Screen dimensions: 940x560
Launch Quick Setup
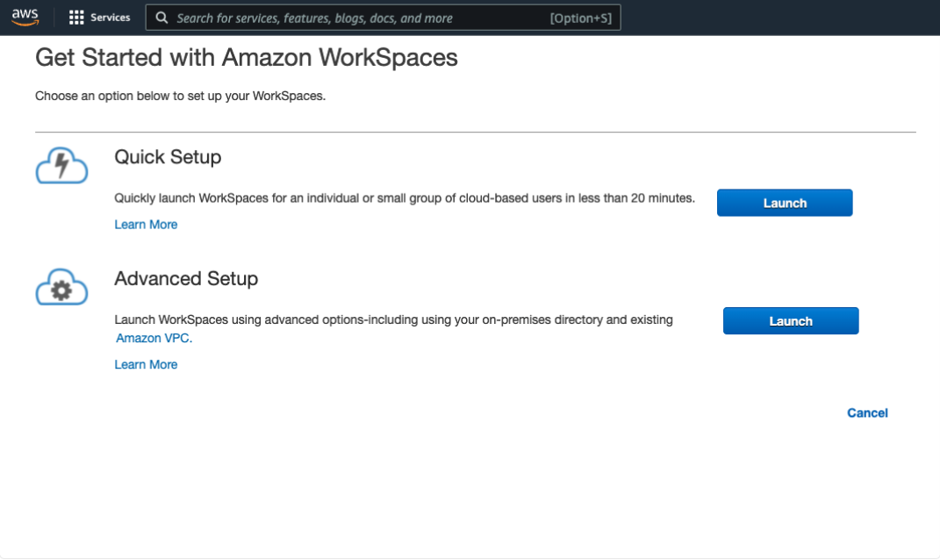pos(785,203)
